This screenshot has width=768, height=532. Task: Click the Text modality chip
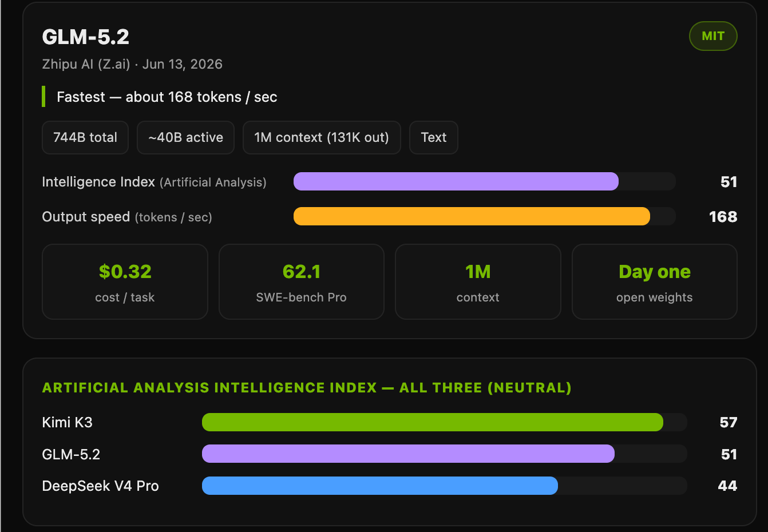[x=434, y=137]
